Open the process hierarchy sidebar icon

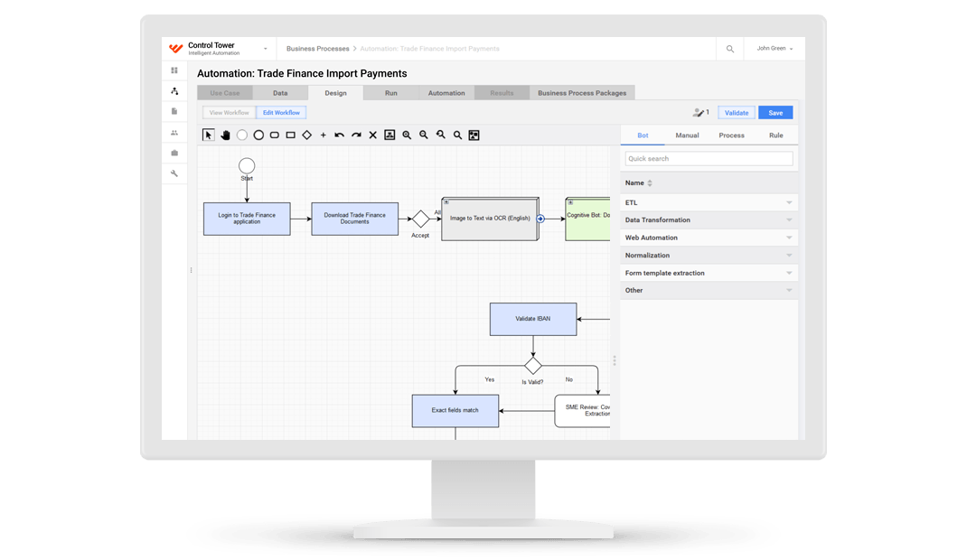174,91
